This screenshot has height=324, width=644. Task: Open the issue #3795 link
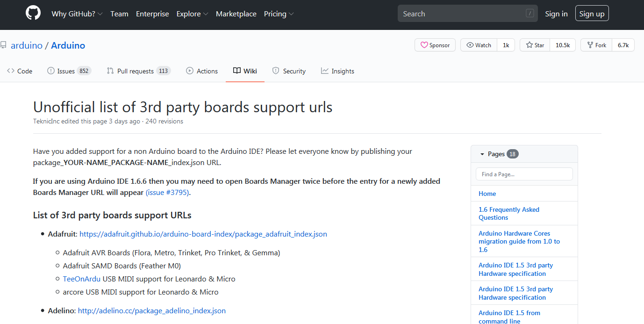coord(167,193)
